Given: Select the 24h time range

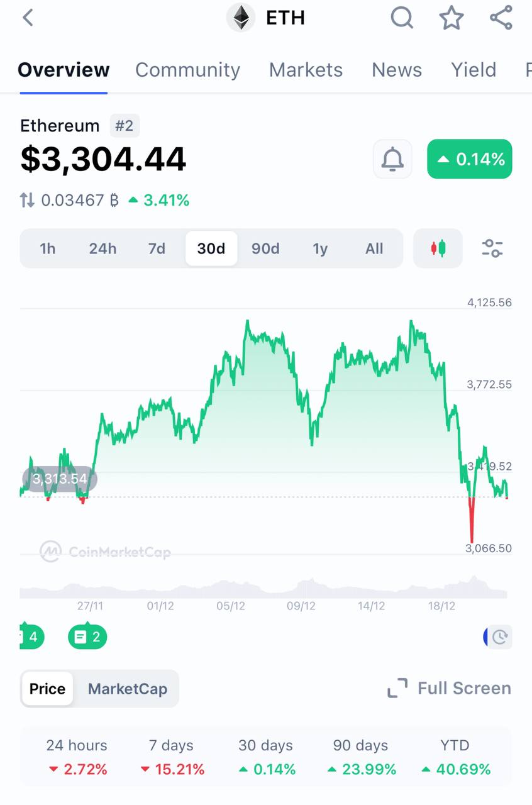Looking at the screenshot, I should (x=103, y=248).
